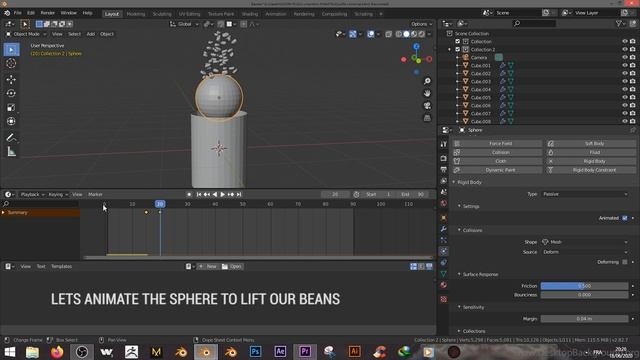Open the Playback dropdown in timeline
Screen dimensions: 640x360
(32, 195)
